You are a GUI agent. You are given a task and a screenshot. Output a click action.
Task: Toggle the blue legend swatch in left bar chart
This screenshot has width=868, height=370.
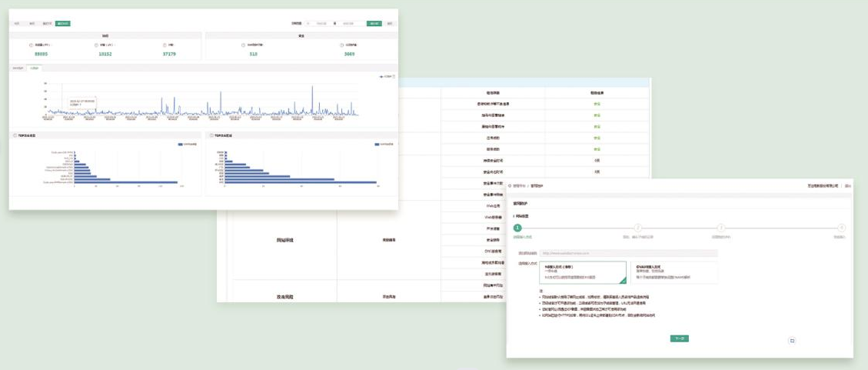pos(181,144)
